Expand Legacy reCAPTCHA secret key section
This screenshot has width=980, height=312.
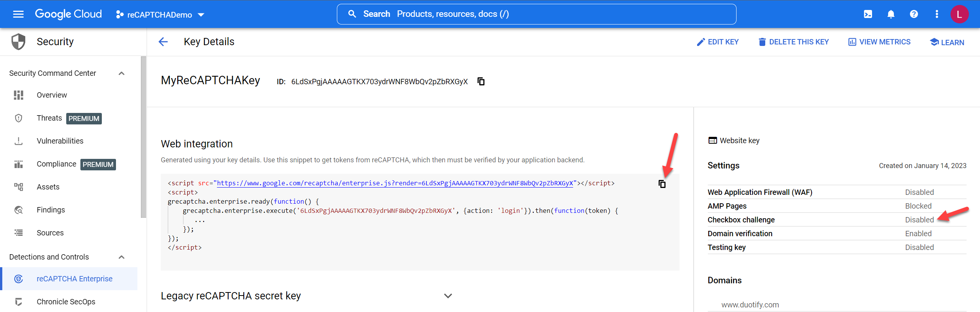(448, 296)
